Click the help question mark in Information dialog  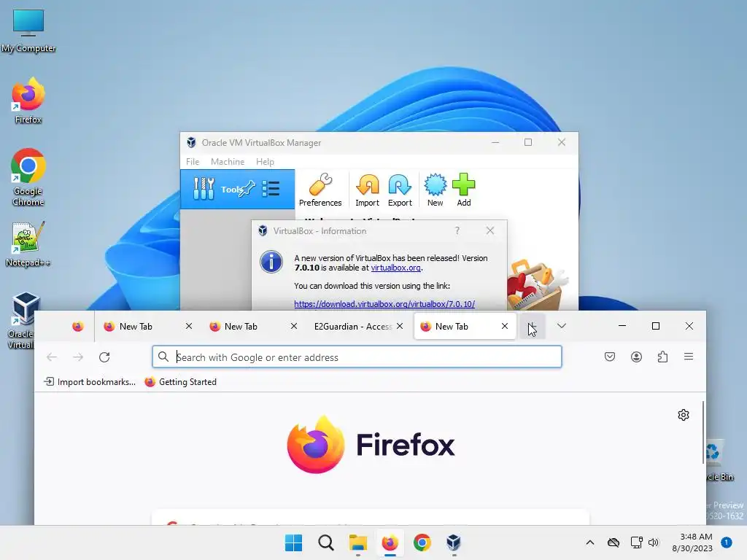[x=457, y=231]
